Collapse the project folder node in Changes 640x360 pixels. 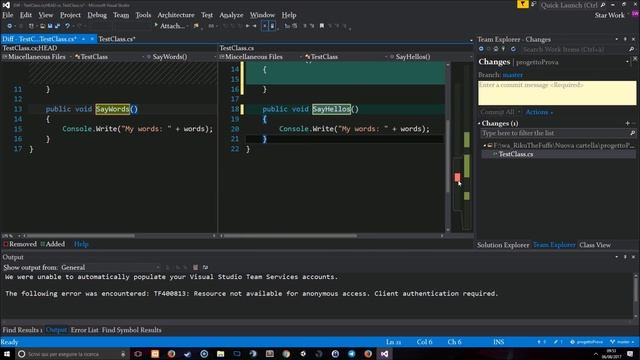[x=485, y=145]
